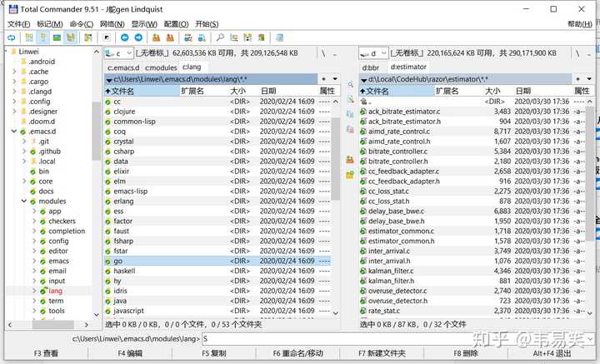Switch to the c:modules tab
The image size is (600, 364).
tap(161, 67)
